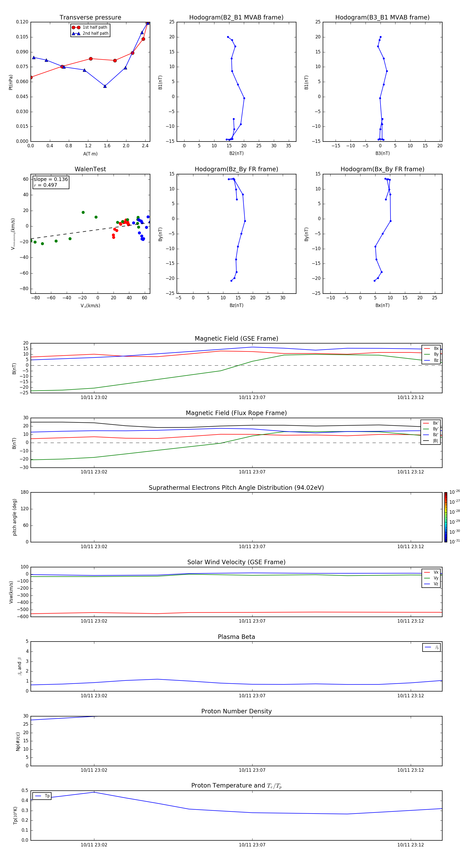Click '10/11 23:12' tick under GSE magnetic field
This screenshot has width=473, height=868.
(x=410, y=398)
